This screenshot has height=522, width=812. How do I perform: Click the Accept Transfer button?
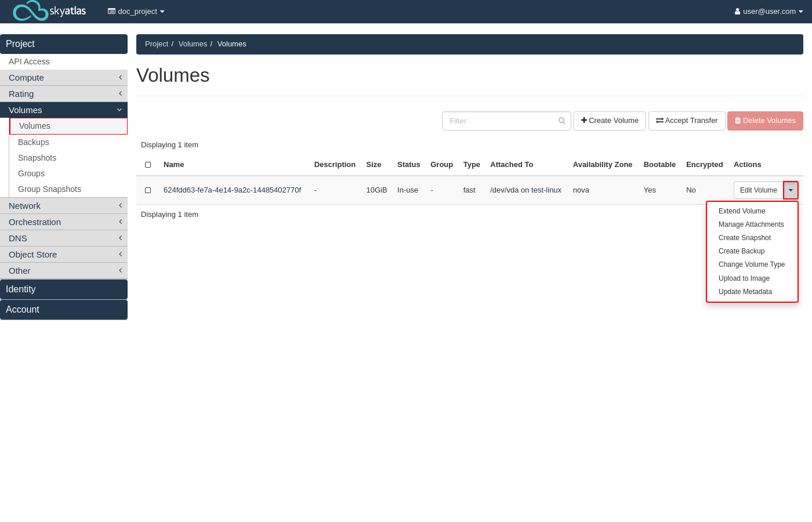[687, 121]
